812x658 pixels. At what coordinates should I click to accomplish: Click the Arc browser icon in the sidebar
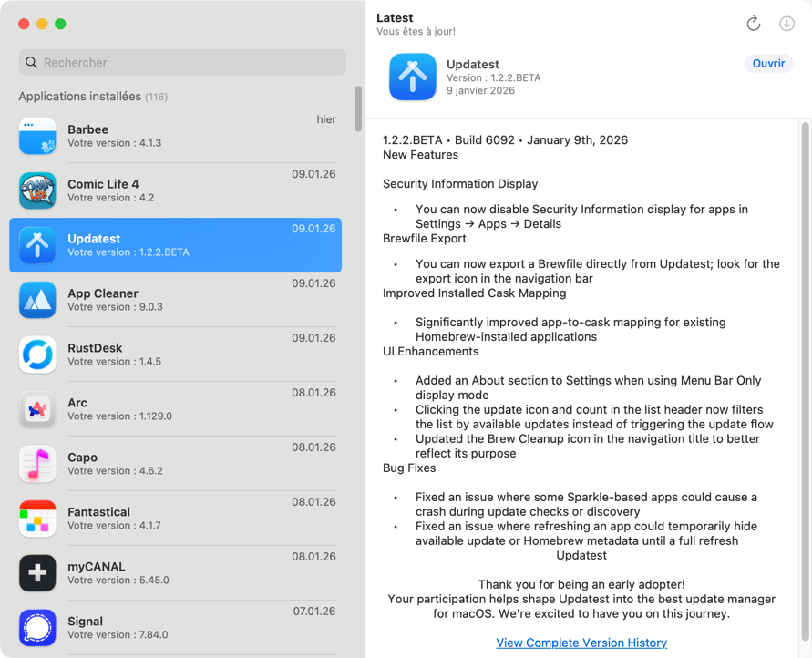tap(36, 409)
